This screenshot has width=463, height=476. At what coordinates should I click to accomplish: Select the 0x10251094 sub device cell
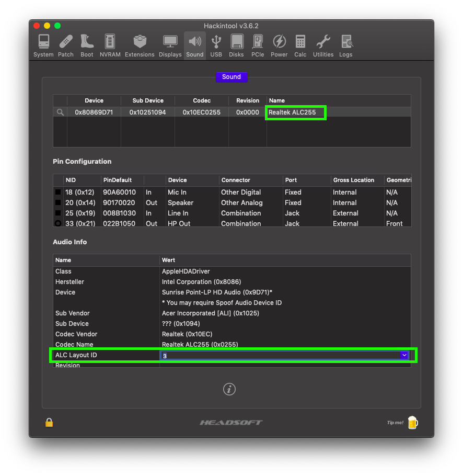[x=148, y=112]
